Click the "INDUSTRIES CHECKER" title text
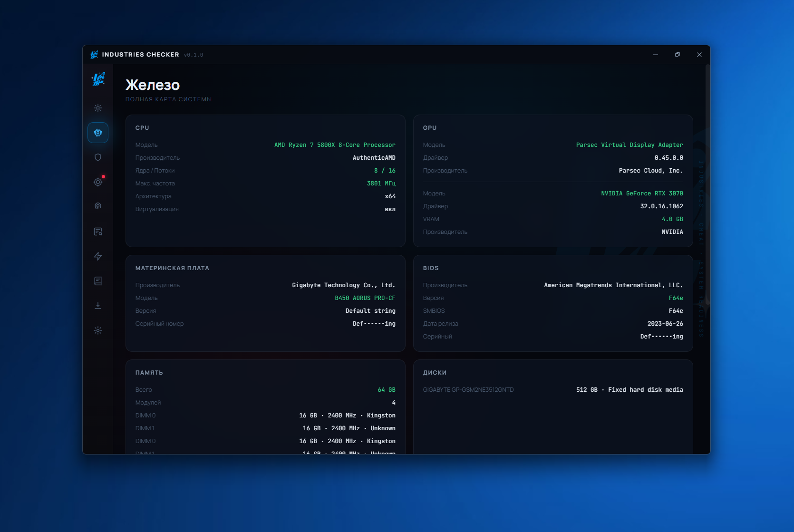The height and width of the screenshot is (532, 794). click(141, 55)
